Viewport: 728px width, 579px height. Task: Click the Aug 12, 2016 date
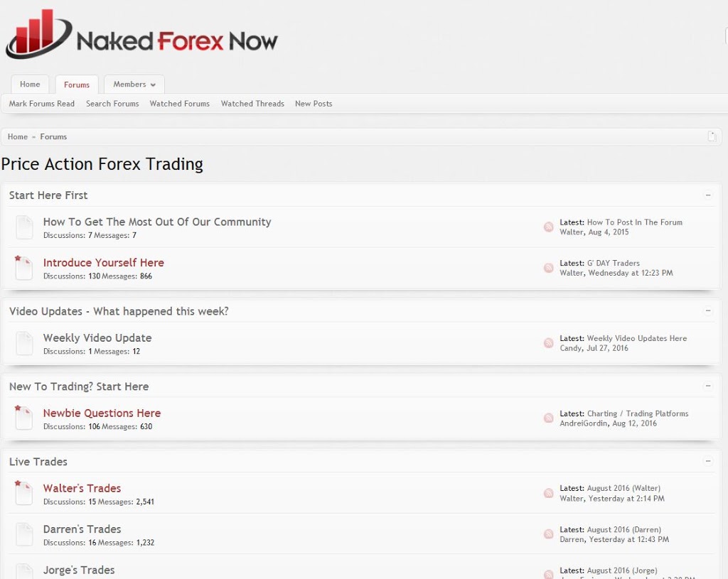point(635,423)
